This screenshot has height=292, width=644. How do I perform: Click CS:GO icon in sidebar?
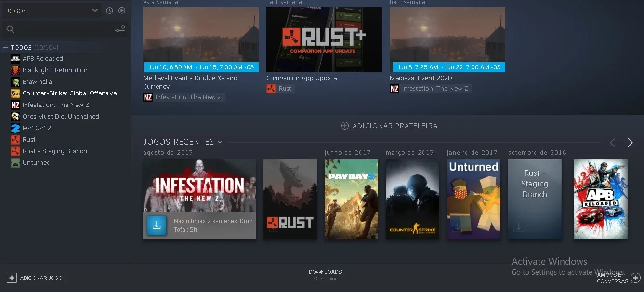pyautogui.click(x=15, y=93)
